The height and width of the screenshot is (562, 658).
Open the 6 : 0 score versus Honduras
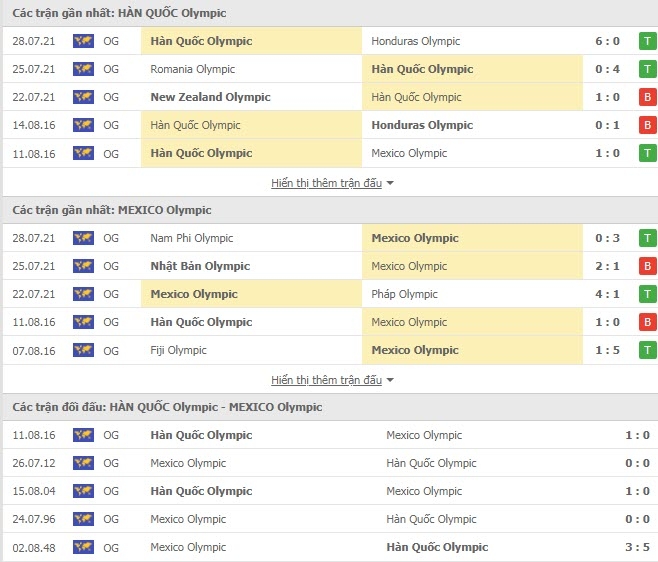click(x=607, y=41)
